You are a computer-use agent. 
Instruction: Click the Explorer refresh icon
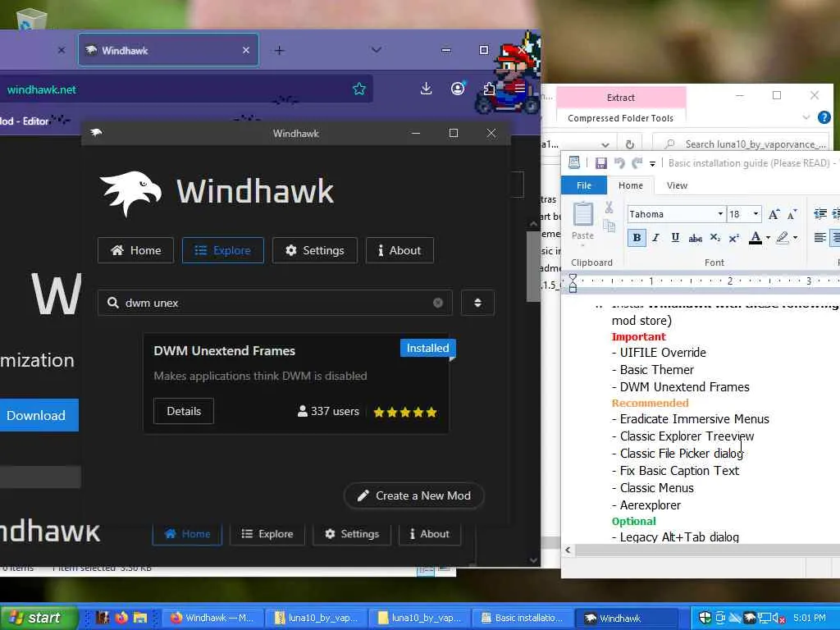pyautogui.click(x=630, y=144)
